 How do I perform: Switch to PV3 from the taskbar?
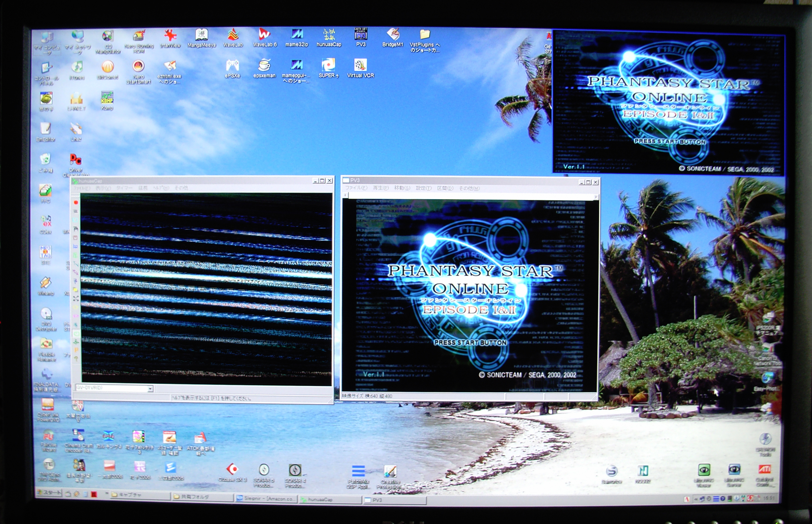pos(394,500)
